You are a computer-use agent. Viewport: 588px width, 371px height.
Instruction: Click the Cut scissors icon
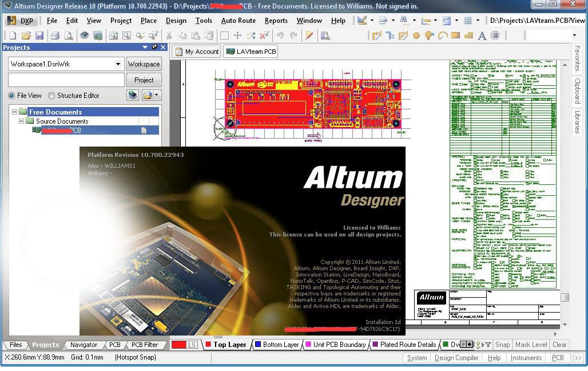[169, 35]
